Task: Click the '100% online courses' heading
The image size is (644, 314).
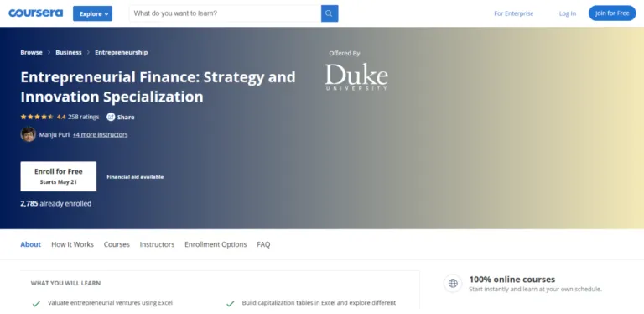Action: pos(512,280)
